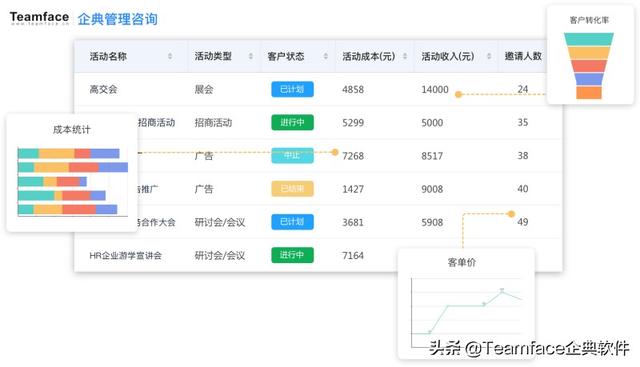Click the top bar in 成本统计 chart
The height and width of the screenshot is (367, 640).
coord(69,153)
